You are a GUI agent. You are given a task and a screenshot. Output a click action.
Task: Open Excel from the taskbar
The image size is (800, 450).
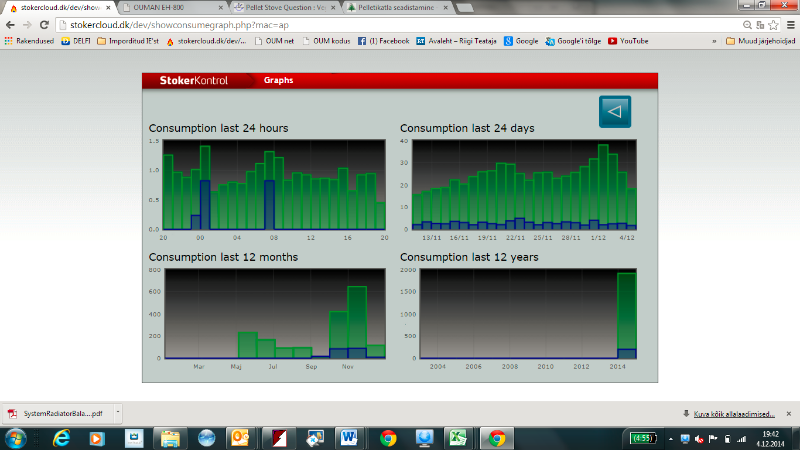click(460, 438)
